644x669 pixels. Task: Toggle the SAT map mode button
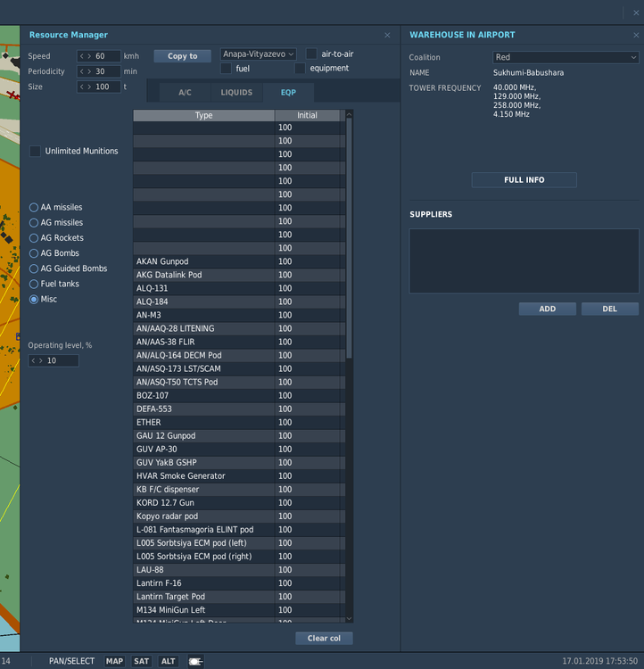141,661
